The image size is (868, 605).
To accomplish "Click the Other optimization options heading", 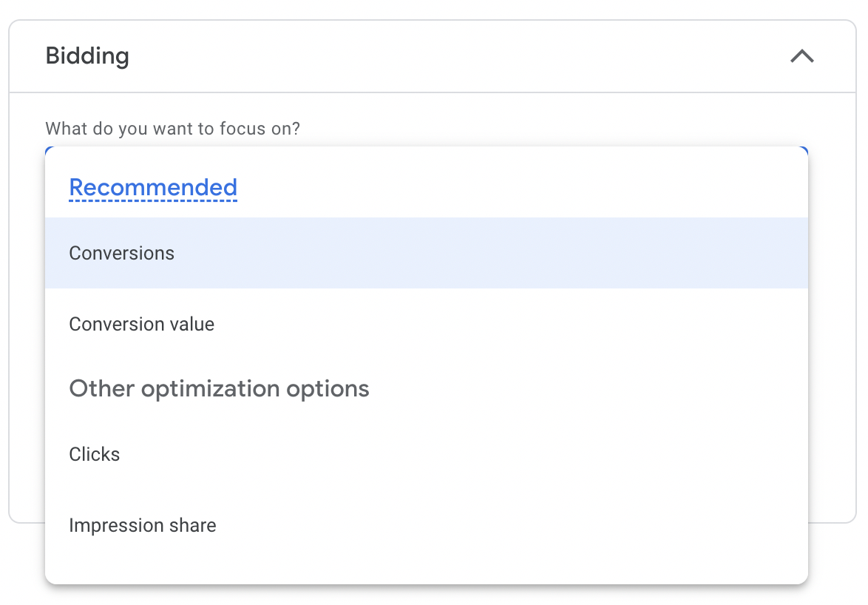I will (219, 388).
